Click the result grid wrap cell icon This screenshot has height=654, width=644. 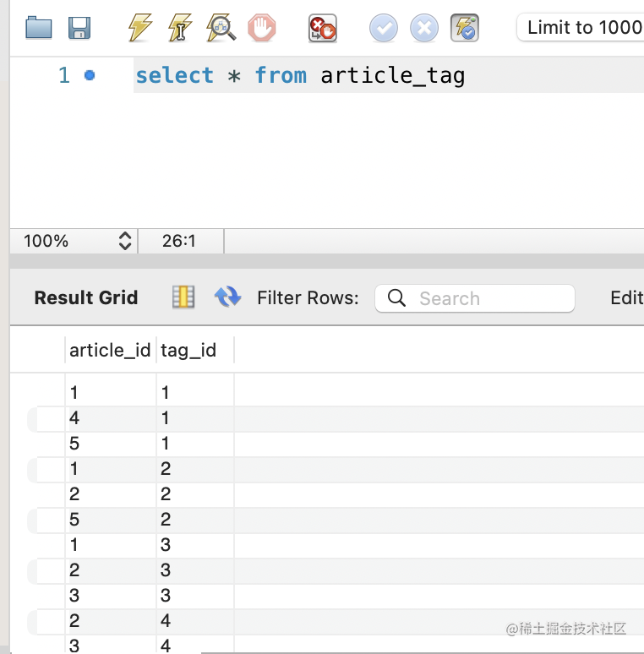pyautogui.click(x=183, y=297)
